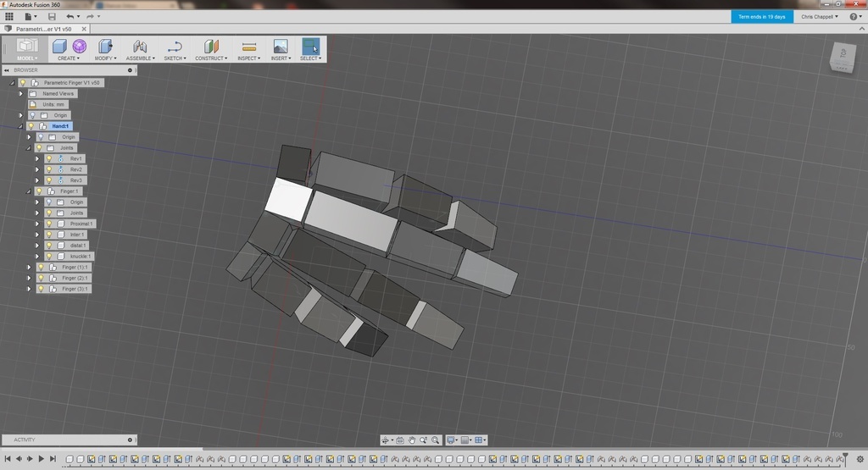This screenshot has height=470, width=868.
Task: Collapse the Finger:1 component
Action: tap(29, 191)
